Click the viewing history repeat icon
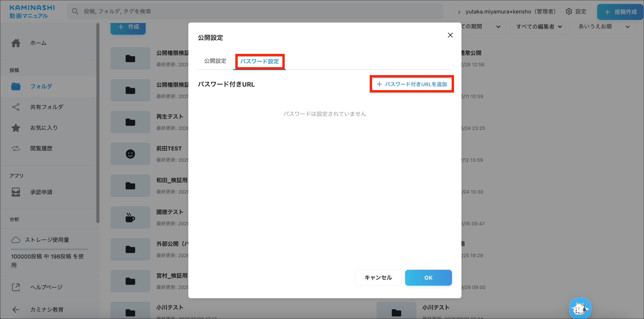This screenshot has height=319, width=644. coord(15,149)
